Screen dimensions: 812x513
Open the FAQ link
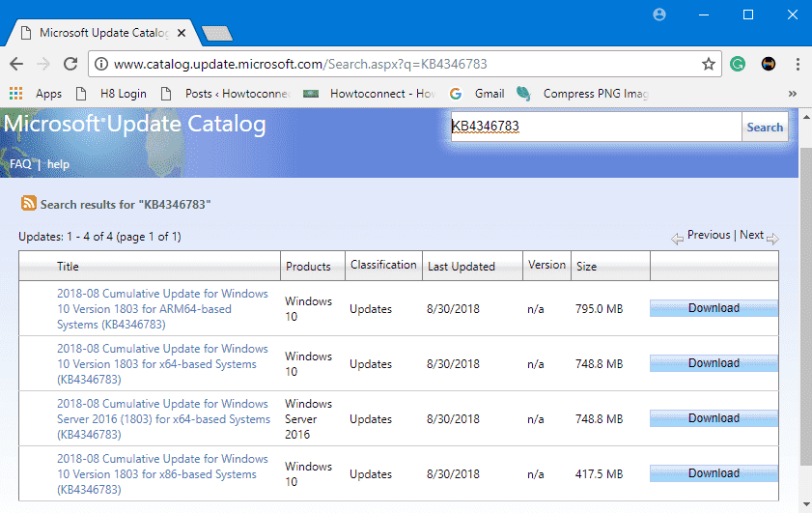[x=20, y=164]
